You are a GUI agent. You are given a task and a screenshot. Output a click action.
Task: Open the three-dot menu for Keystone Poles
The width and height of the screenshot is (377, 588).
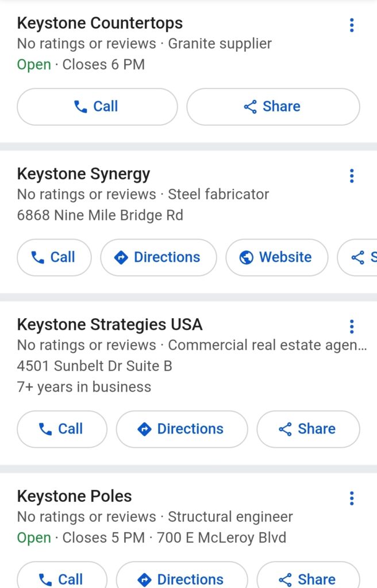tap(352, 498)
